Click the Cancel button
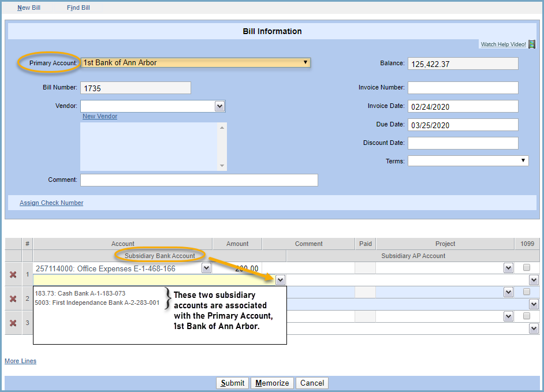Viewport: 544px width, 392px height. [x=312, y=383]
